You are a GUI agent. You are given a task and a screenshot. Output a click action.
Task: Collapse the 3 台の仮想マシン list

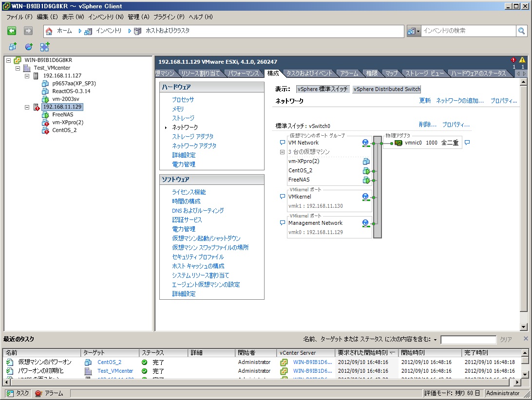(282, 152)
